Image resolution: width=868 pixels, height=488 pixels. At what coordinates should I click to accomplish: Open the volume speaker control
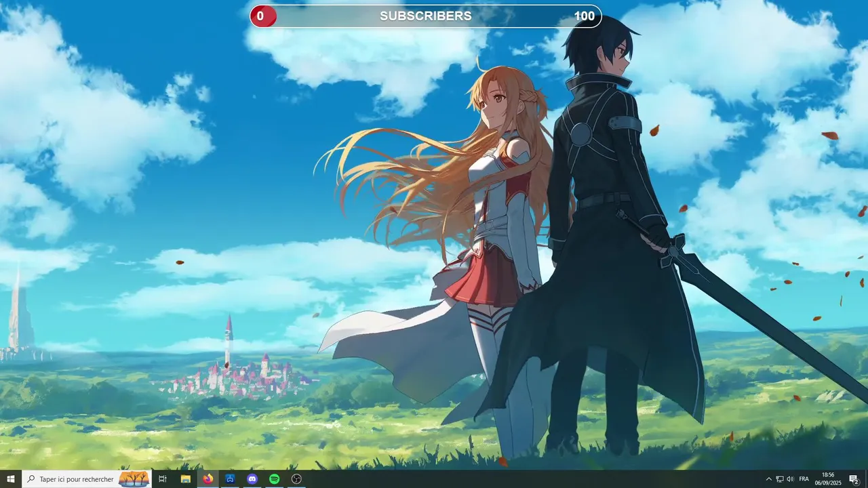[x=790, y=479]
